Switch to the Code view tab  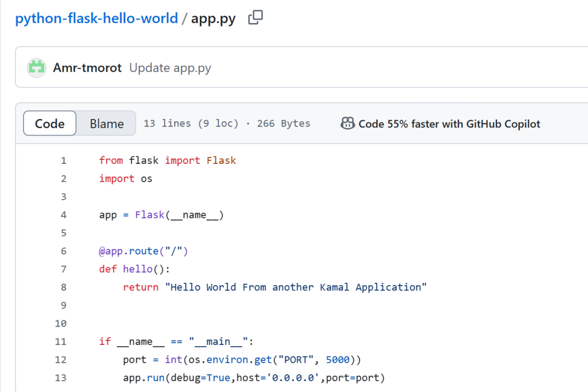pyautogui.click(x=49, y=123)
